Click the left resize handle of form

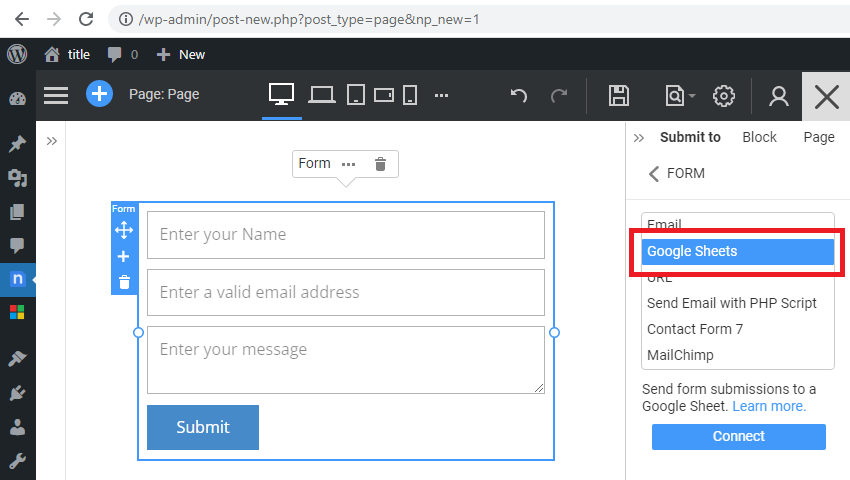pos(138,332)
